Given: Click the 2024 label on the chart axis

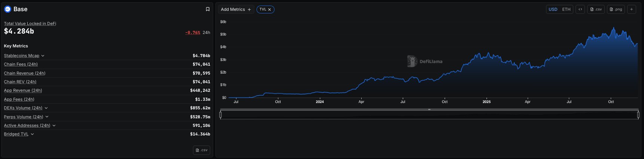Looking at the screenshot, I should pos(320,102).
